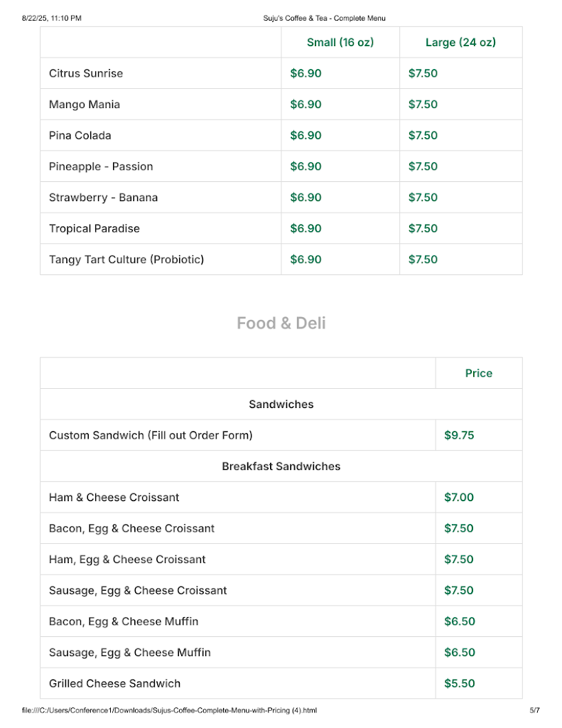Select the Ham & Cheese Croissant item
The image size is (562, 728).
click(114, 498)
